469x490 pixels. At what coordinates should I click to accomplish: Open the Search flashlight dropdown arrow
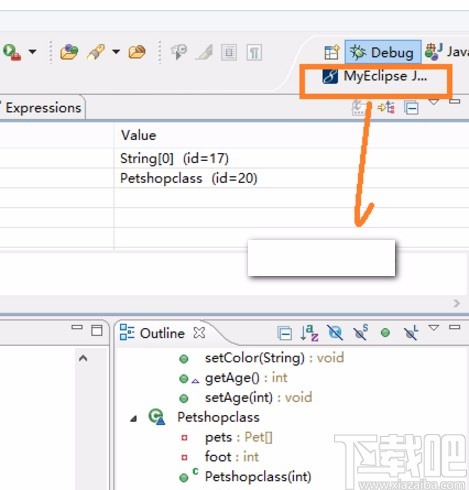tap(116, 52)
